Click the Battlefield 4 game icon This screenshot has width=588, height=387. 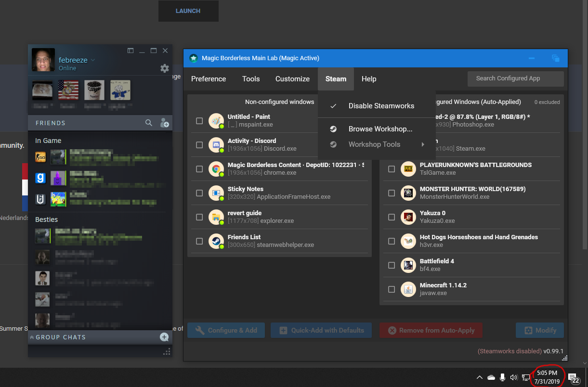click(408, 265)
